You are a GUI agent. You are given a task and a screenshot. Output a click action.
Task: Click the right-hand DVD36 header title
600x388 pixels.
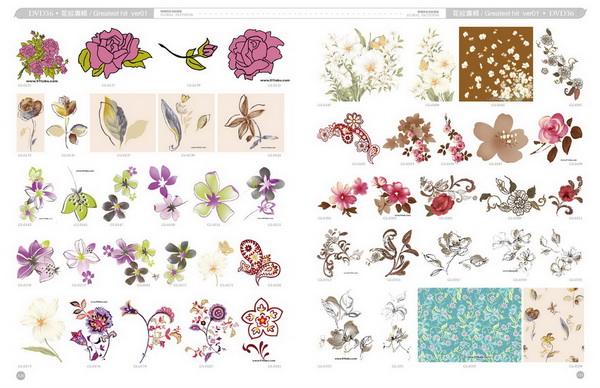pos(514,13)
